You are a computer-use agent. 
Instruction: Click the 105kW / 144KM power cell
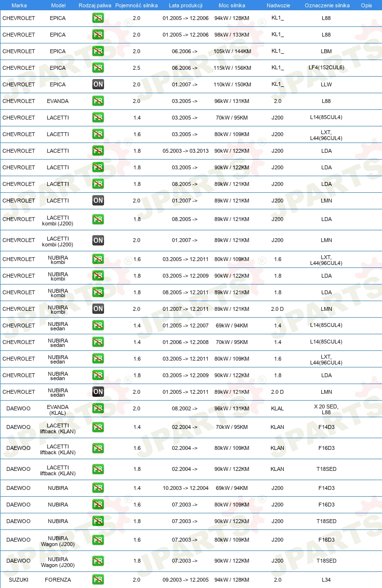point(233,51)
